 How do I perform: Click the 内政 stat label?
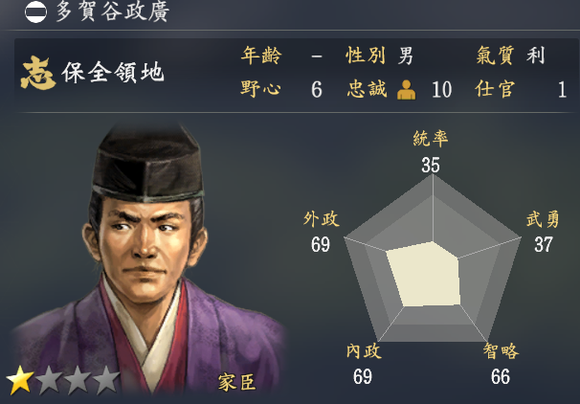(364, 351)
